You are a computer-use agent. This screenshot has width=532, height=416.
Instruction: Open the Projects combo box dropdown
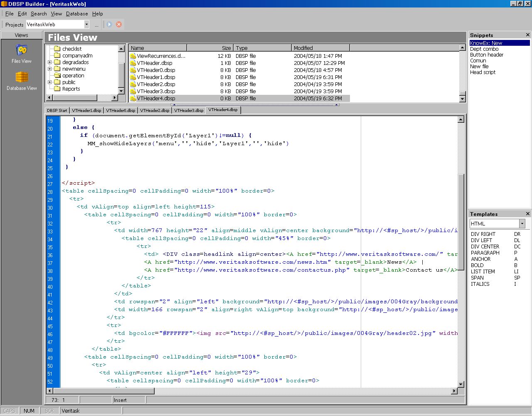[86, 25]
